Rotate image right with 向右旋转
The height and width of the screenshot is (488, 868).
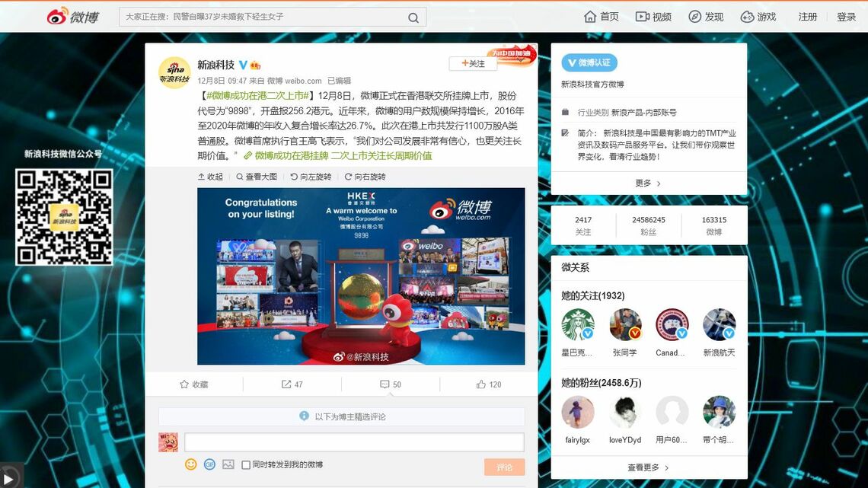click(365, 177)
